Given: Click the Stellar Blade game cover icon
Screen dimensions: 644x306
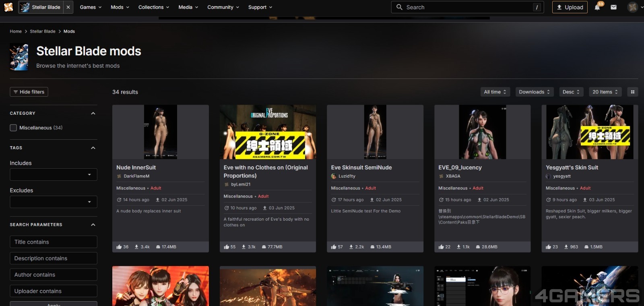Looking at the screenshot, I should tap(19, 57).
